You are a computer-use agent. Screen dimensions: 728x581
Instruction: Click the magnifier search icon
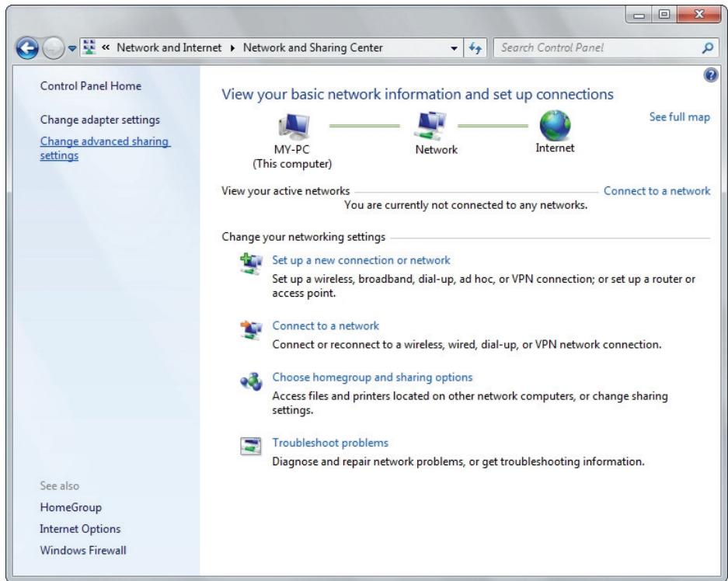(708, 48)
